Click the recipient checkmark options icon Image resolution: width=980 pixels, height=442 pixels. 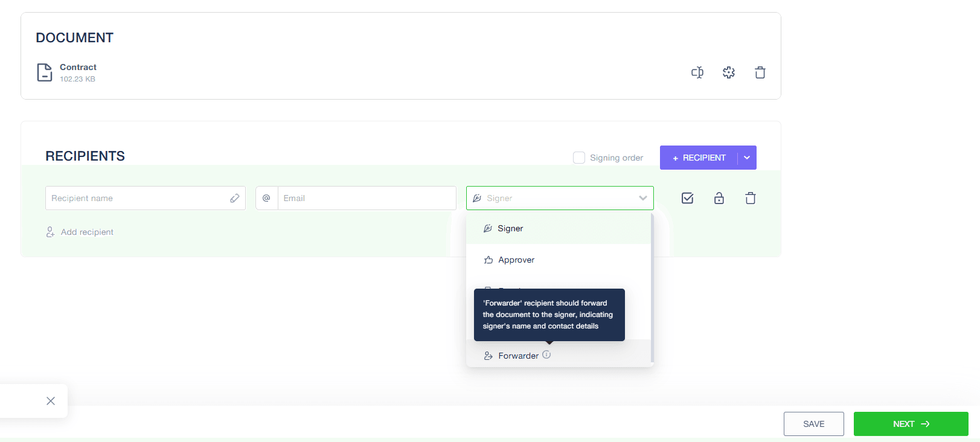[687, 198]
